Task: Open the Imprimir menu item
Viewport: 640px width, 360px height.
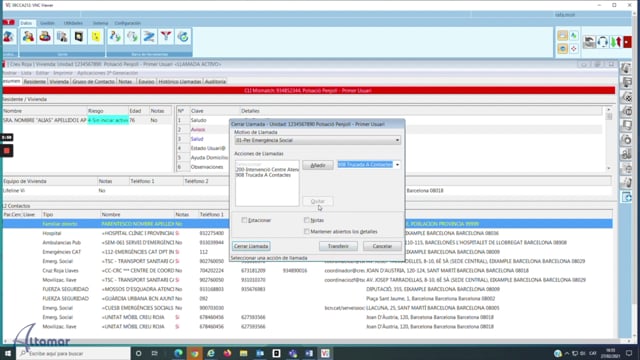Action: pyautogui.click(x=62, y=73)
